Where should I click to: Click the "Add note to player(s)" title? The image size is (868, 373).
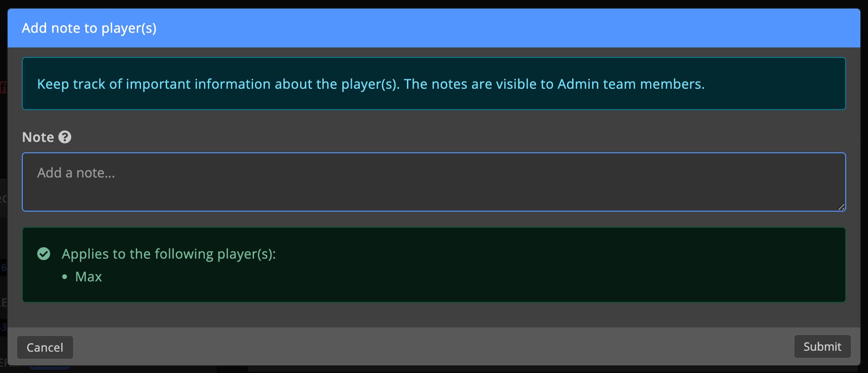tap(89, 28)
